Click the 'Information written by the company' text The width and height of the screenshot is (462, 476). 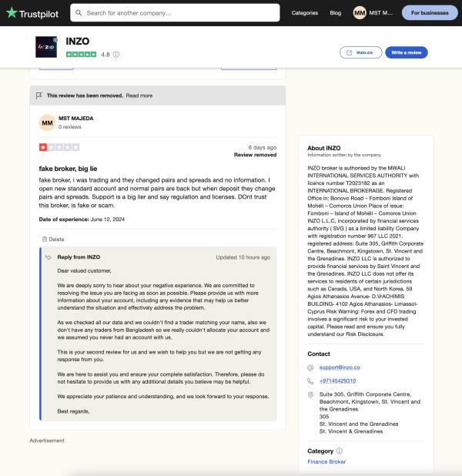(x=344, y=155)
